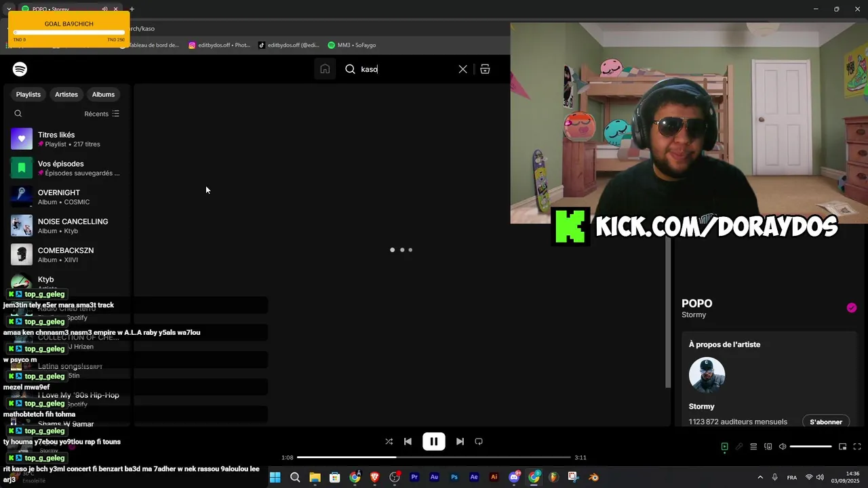
Task: Open Spotify home via logo
Action: 20,69
